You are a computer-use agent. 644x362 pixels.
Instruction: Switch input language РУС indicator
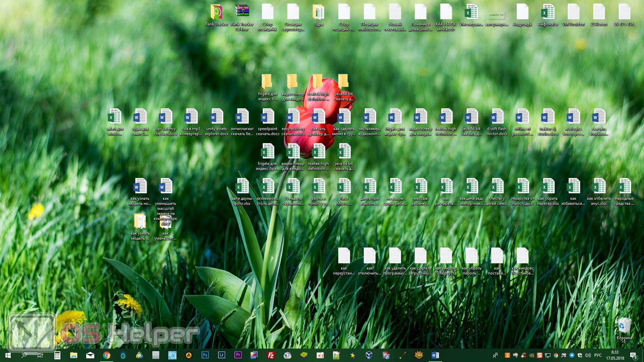pos(598,355)
